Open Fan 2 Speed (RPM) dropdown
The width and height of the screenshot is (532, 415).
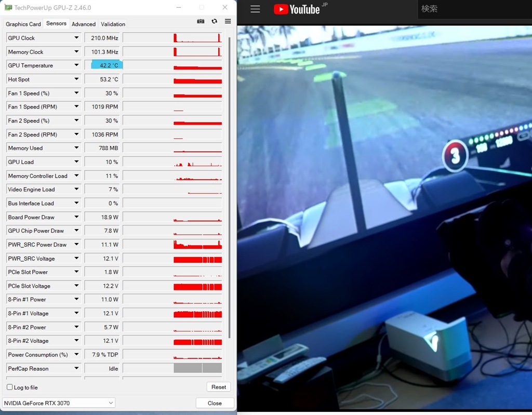coord(76,135)
